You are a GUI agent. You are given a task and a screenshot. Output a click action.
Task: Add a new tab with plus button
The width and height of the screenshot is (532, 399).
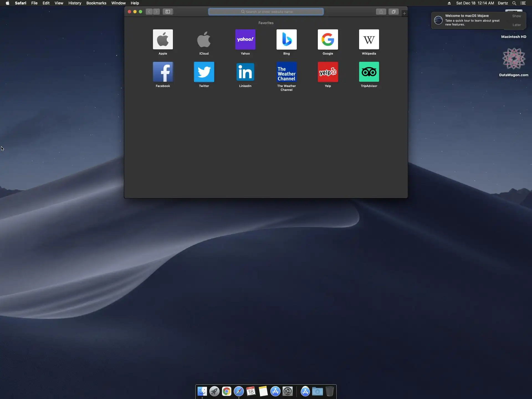(404, 13)
